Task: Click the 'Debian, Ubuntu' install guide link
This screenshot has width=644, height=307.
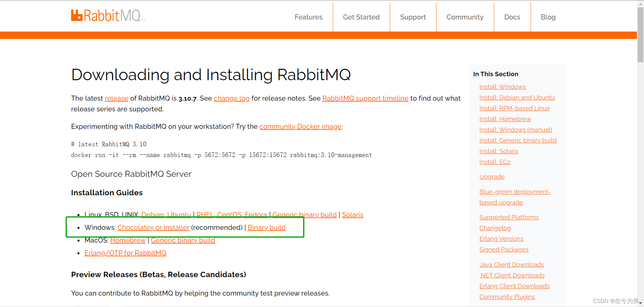Action: tap(166, 215)
